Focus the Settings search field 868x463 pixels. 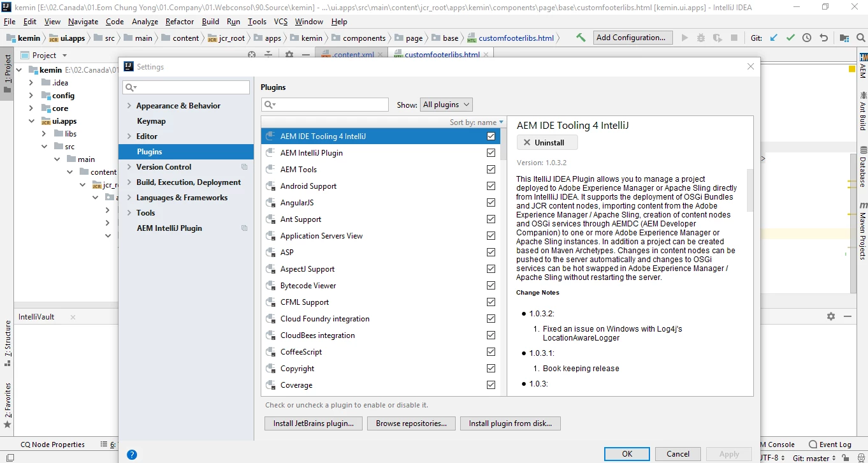(x=187, y=87)
